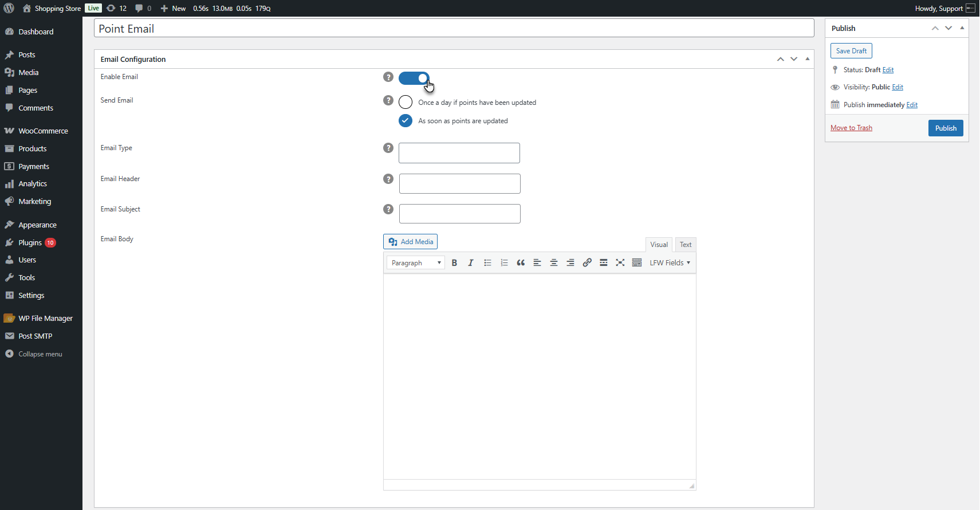
Task: Click the Add Media button
Action: click(410, 242)
